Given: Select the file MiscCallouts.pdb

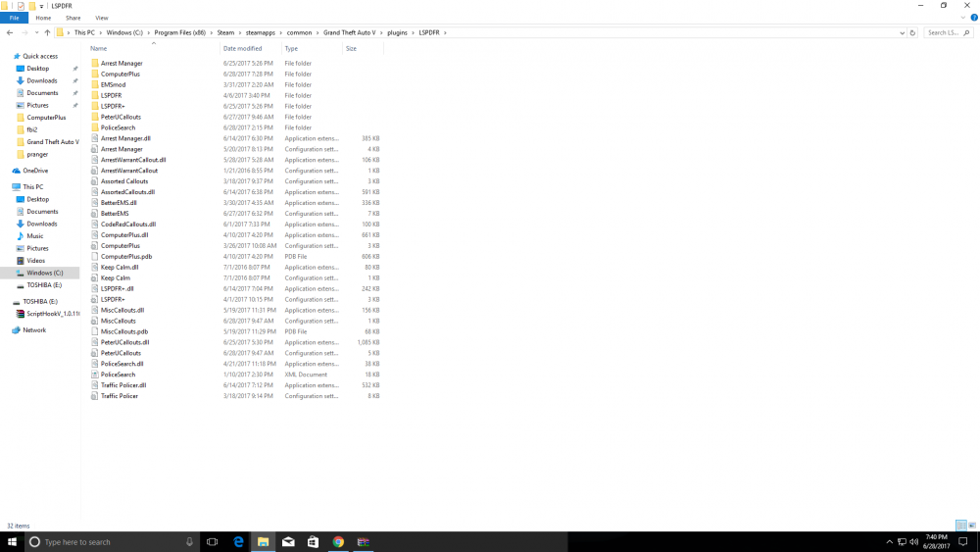Looking at the screenshot, I should point(124,331).
